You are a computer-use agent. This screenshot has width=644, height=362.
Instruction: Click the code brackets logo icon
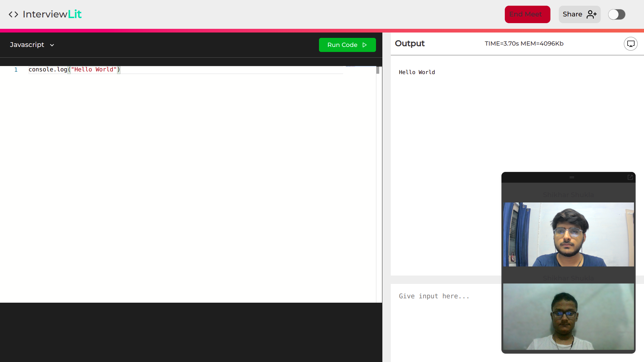tap(13, 14)
